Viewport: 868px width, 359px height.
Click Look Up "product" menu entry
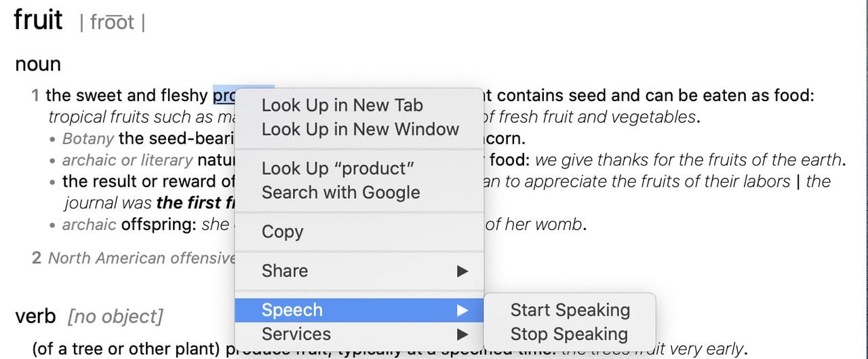coord(338,168)
